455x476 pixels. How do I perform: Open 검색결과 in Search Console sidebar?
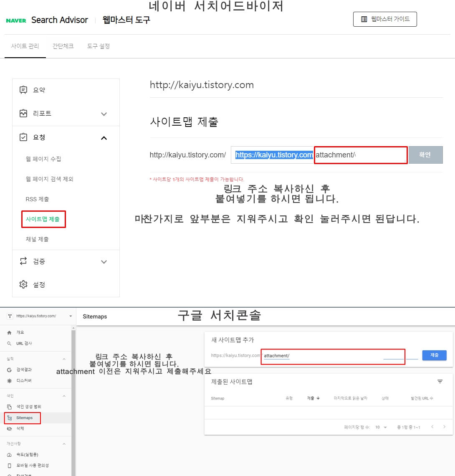click(24, 370)
